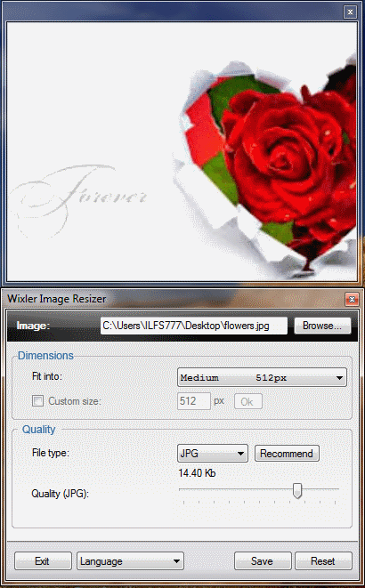Open the Fit into size dropdown
The image size is (365, 588).
click(262, 378)
